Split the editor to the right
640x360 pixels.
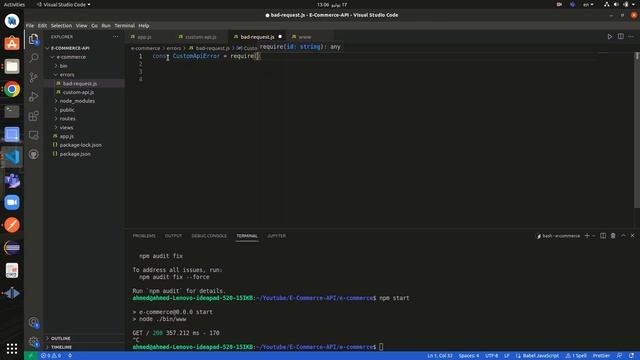point(620,37)
